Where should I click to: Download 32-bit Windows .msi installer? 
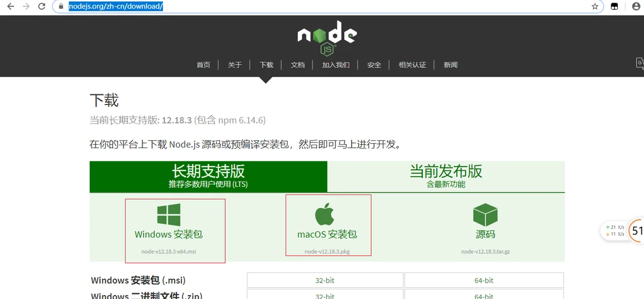pos(325,280)
